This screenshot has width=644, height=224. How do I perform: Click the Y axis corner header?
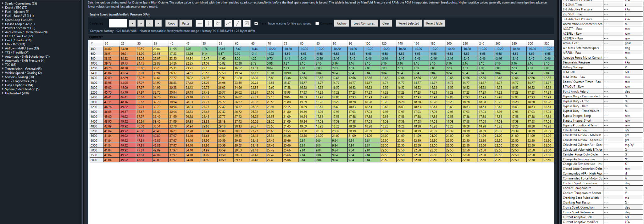pos(96,43)
